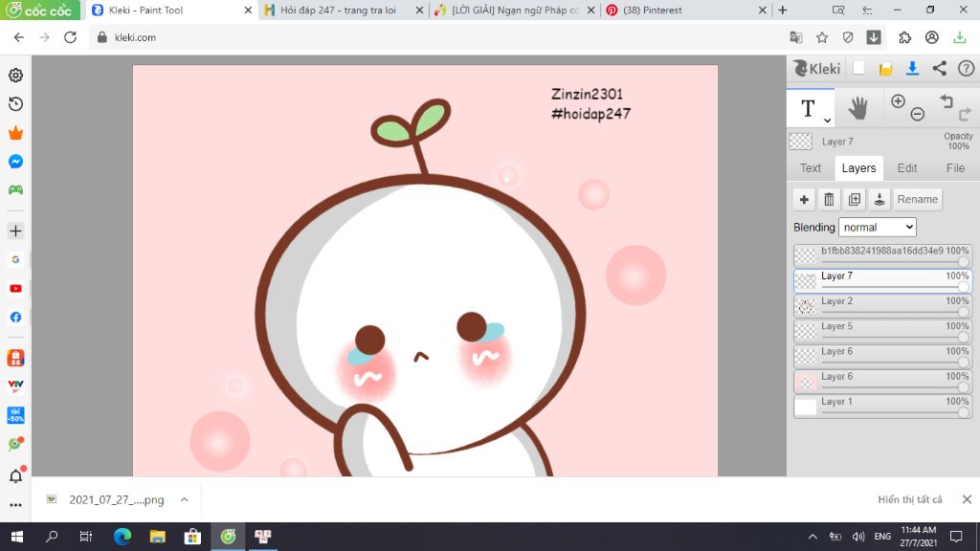
Task: Open the LỜI GIẢI browser tab
Action: [514, 10]
